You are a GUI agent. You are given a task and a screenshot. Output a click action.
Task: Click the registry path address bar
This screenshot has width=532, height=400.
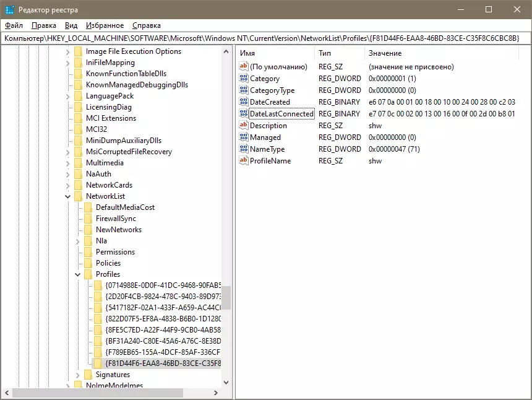point(265,38)
